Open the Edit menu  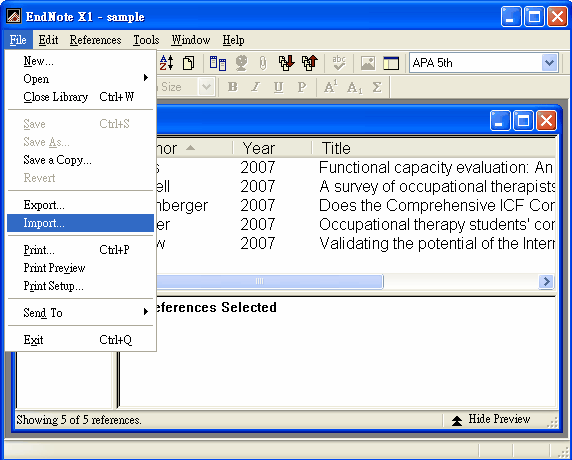pyautogui.click(x=48, y=39)
